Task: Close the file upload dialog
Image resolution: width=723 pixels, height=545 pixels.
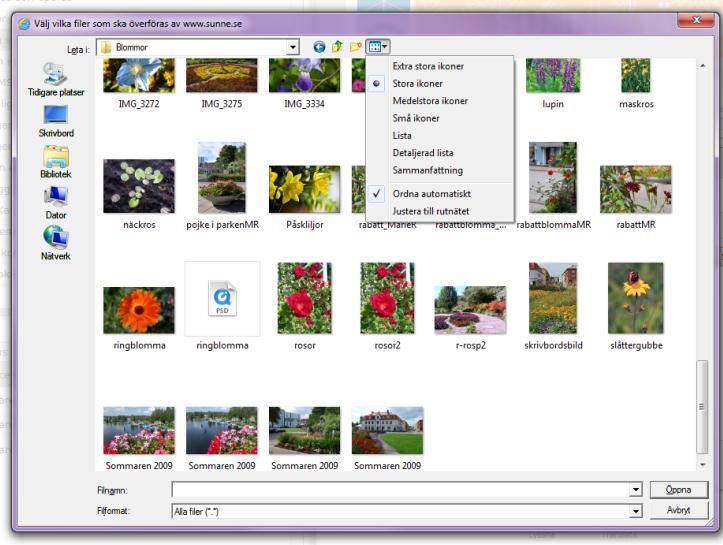Action: point(696,20)
